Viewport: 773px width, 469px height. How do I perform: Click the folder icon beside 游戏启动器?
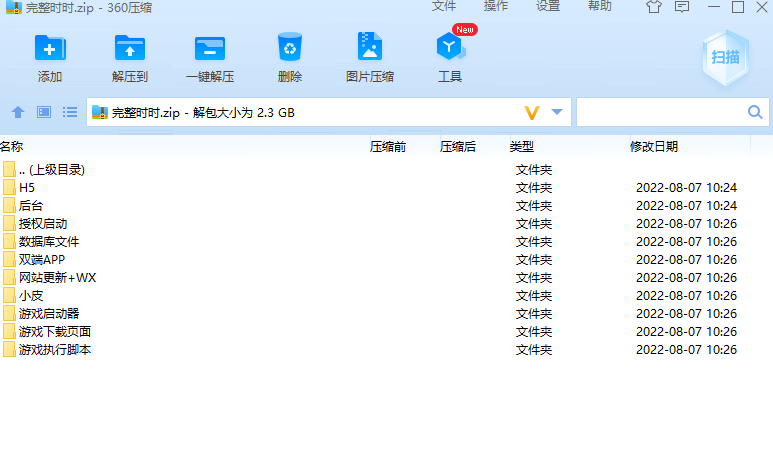point(9,314)
